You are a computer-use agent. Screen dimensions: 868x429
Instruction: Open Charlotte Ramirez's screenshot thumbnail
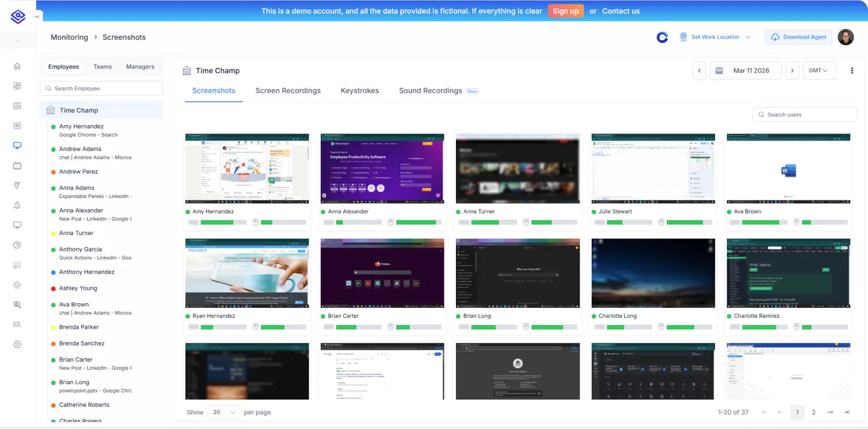pos(788,273)
